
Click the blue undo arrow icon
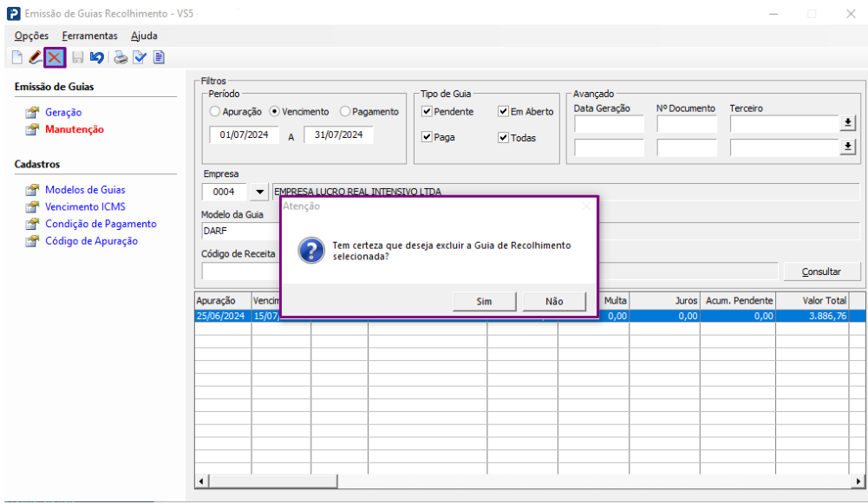(97, 58)
